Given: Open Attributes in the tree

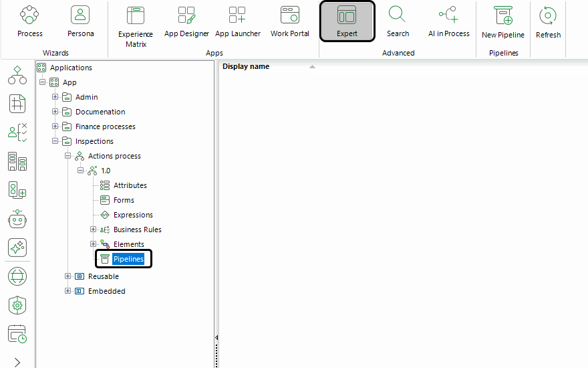Looking at the screenshot, I should click(130, 185).
